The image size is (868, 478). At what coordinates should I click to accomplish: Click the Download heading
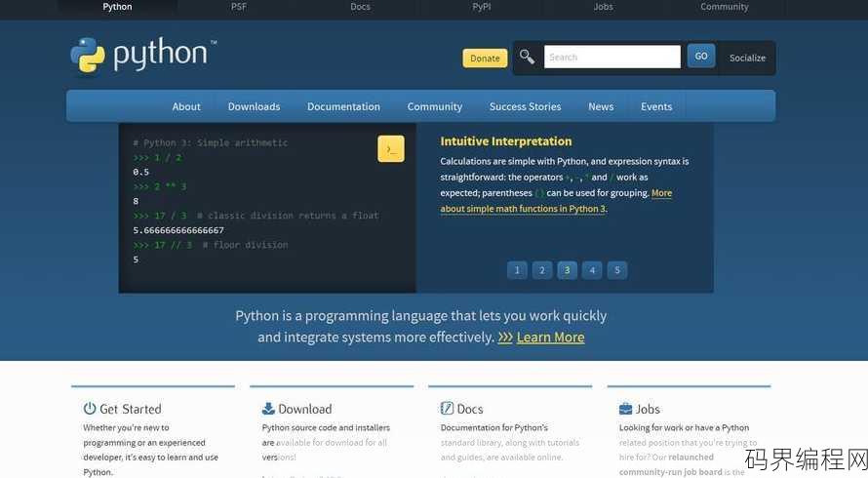pos(305,409)
